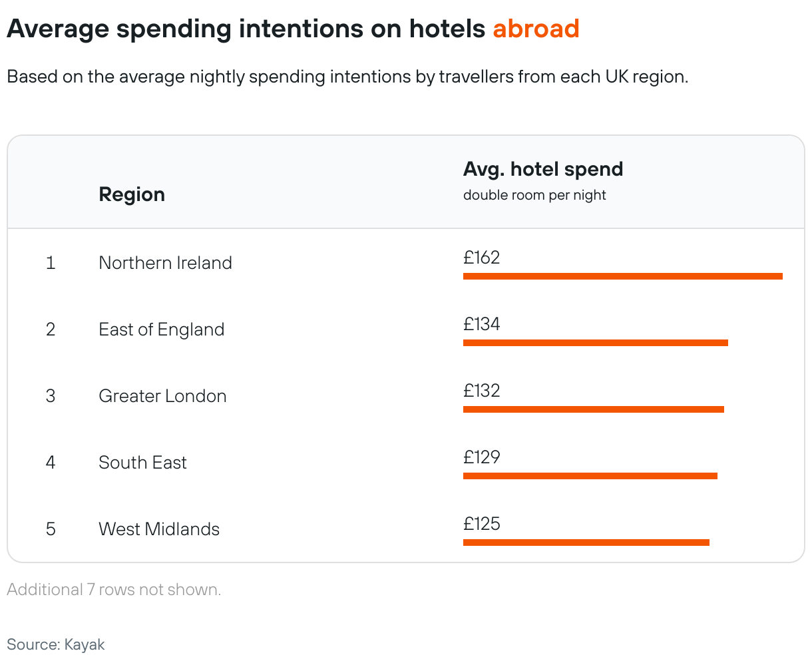Select the West Midlands region name
The width and height of the screenshot is (812, 663).
pyautogui.click(x=159, y=529)
